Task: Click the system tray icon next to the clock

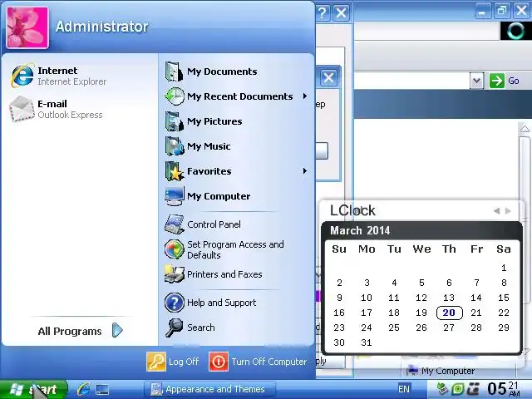Action: pos(474,389)
